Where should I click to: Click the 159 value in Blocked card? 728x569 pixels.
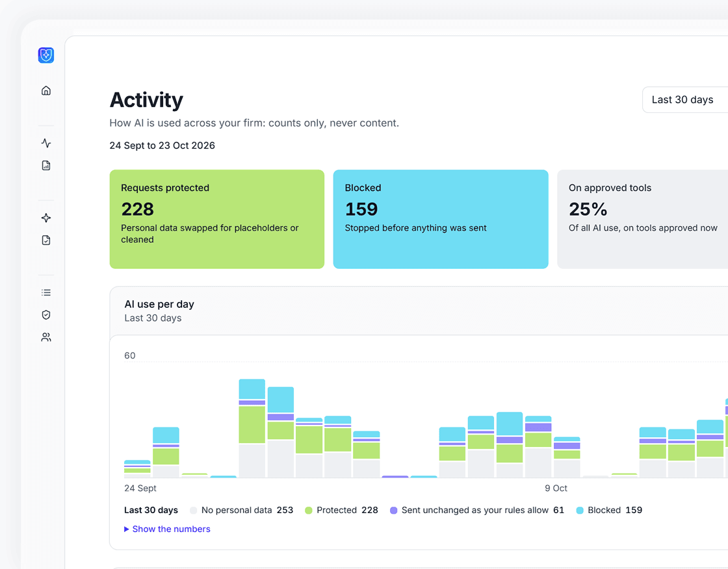pos(361,209)
